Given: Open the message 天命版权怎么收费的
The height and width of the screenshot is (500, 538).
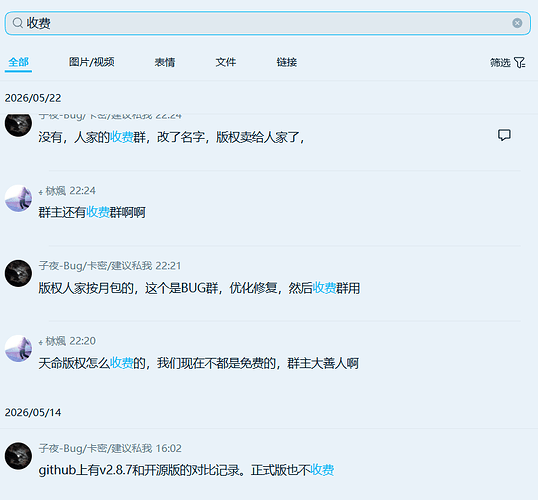Looking at the screenshot, I should click(x=199, y=363).
